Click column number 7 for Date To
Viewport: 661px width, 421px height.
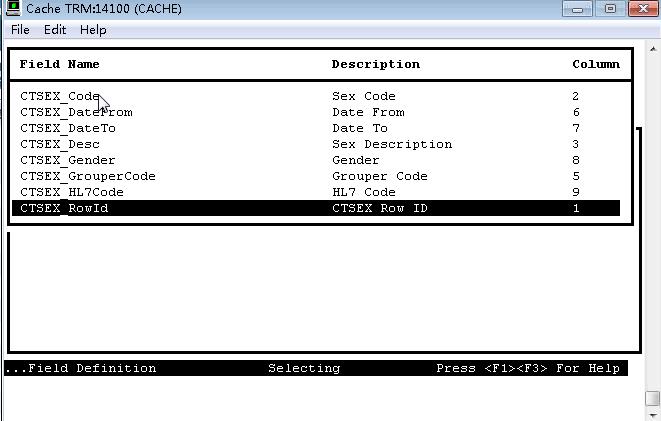click(576, 128)
